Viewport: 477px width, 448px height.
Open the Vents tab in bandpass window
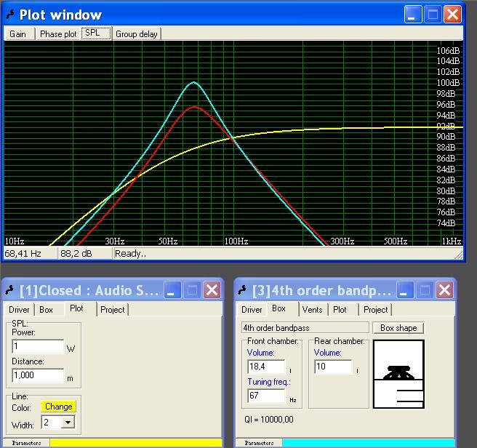313,310
